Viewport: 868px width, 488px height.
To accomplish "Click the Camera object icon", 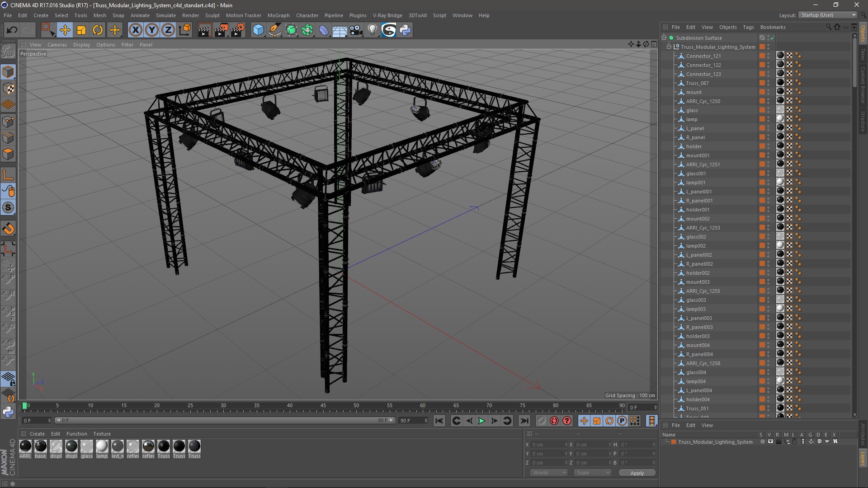I will click(356, 30).
